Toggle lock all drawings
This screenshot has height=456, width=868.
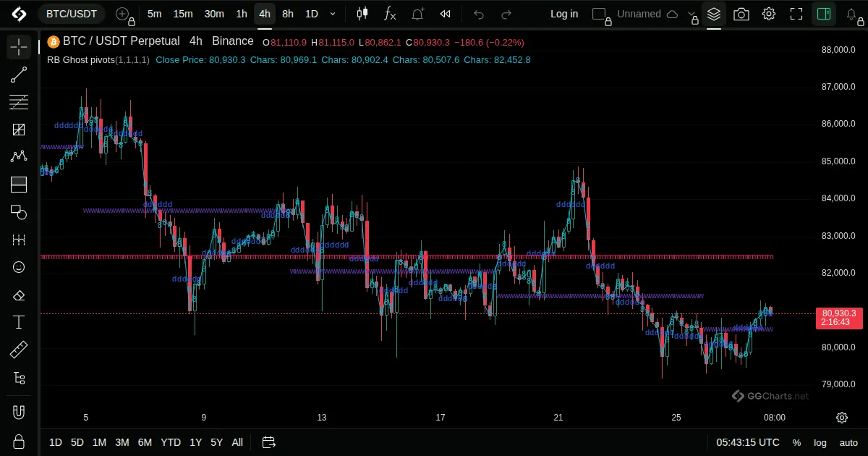(19, 442)
